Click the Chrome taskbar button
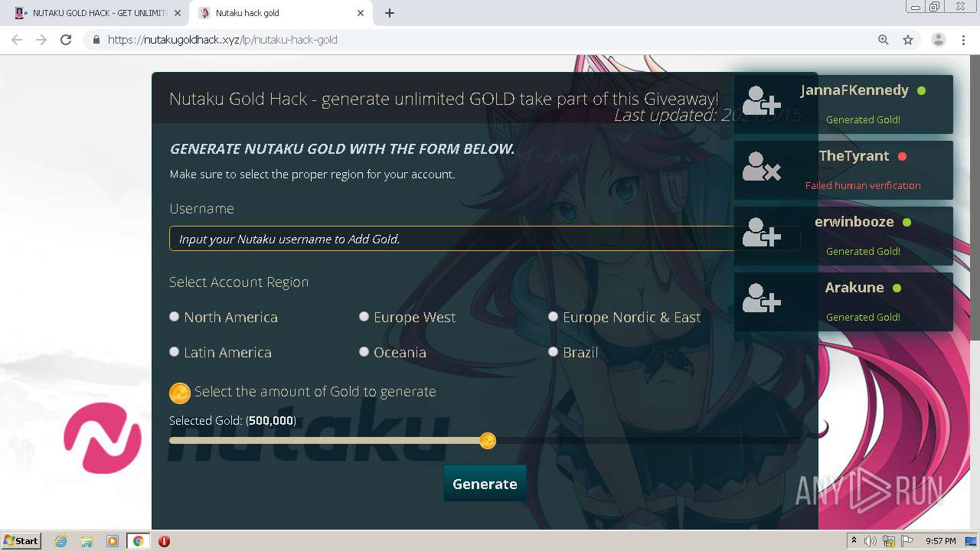Viewport: 980px width, 551px height. [x=138, y=541]
